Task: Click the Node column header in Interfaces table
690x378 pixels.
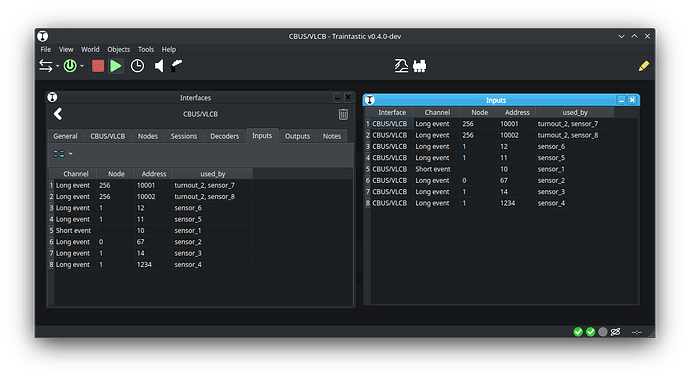Action: pos(116,174)
